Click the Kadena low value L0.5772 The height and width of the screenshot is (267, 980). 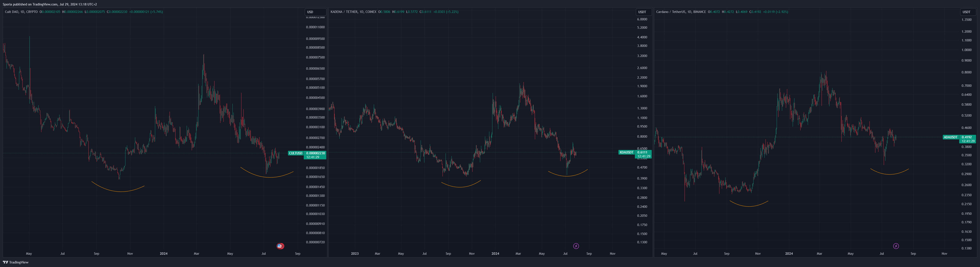[x=412, y=12]
